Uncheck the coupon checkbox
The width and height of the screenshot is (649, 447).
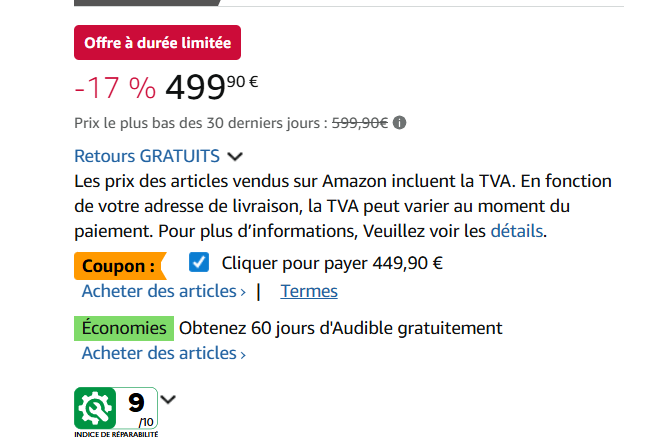(199, 262)
